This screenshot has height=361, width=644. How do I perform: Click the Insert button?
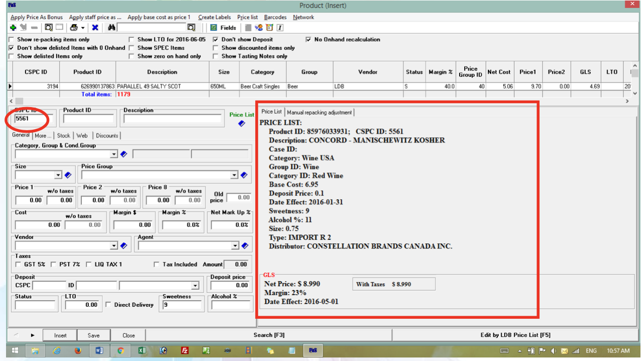[x=60, y=335]
